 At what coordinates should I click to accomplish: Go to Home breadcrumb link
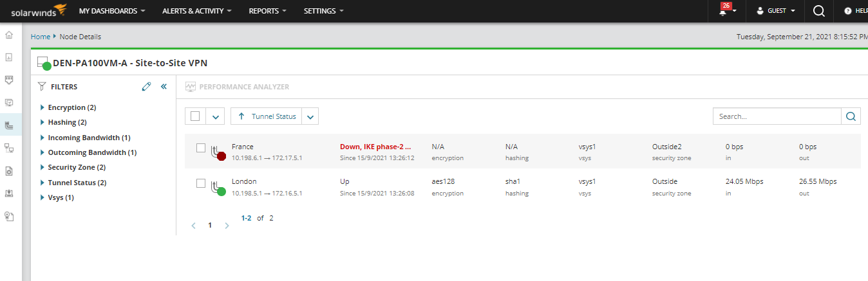[41, 37]
